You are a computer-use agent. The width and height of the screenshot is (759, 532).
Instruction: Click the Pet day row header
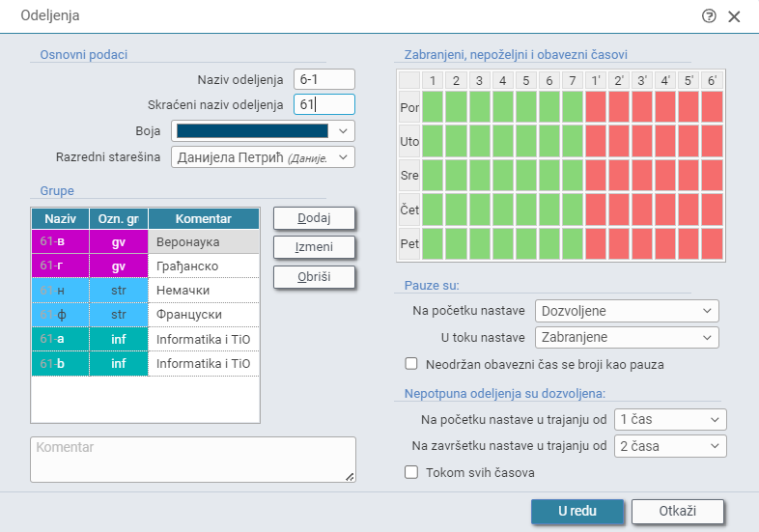coord(409,243)
